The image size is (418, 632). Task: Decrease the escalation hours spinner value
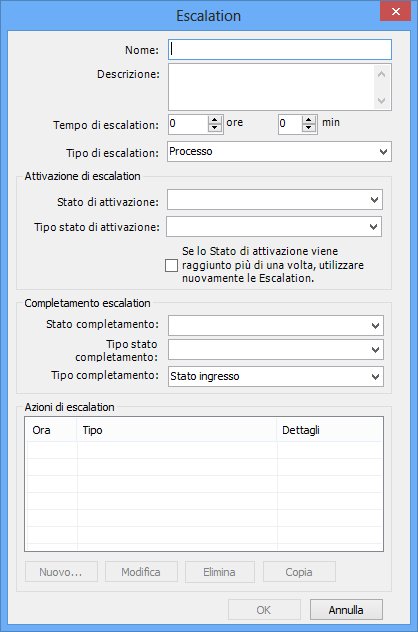click(x=215, y=128)
